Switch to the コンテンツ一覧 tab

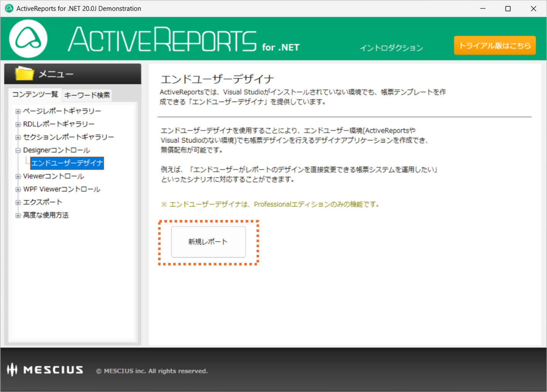point(35,94)
